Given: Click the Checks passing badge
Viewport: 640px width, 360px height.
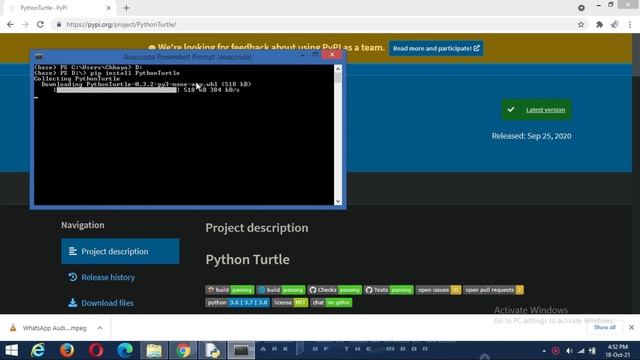Looking at the screenshot, I should [335, 290].
